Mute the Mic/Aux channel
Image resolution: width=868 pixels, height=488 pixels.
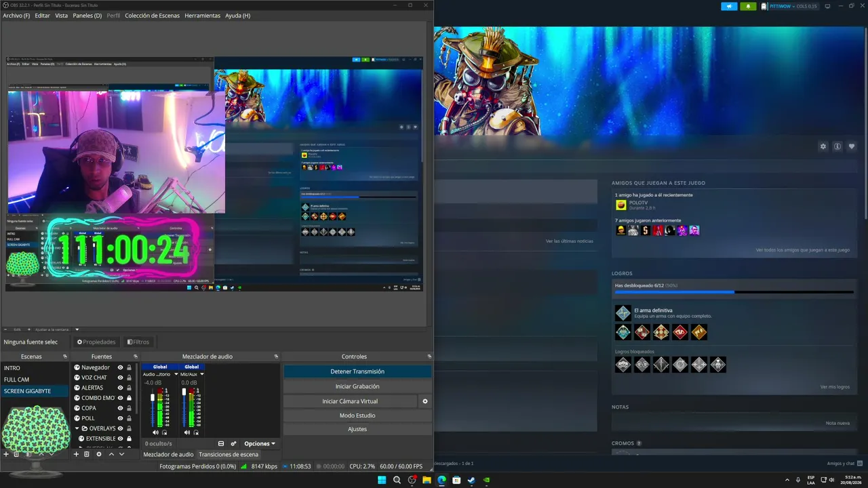tap(187, 432)
